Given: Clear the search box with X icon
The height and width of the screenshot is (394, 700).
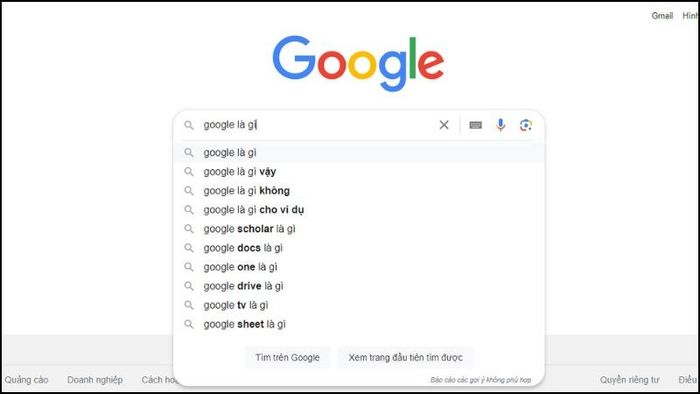Looking at the screenshot, I should 444,125.
